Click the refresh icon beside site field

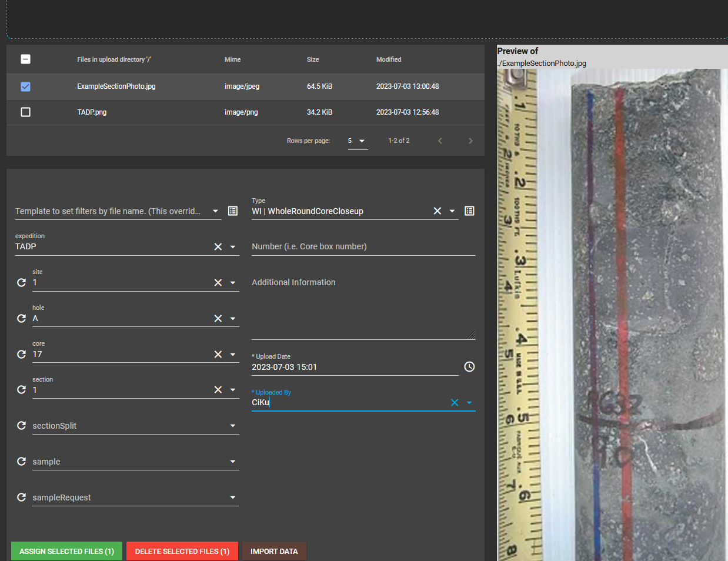tap(21, 283)
